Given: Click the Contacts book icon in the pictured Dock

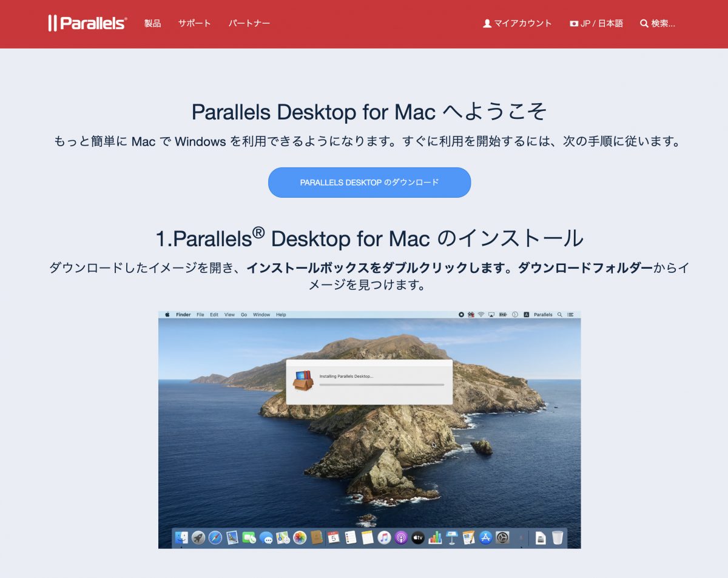Looking at the screenshot, I should pyautogui.click(x=316, y=537).
